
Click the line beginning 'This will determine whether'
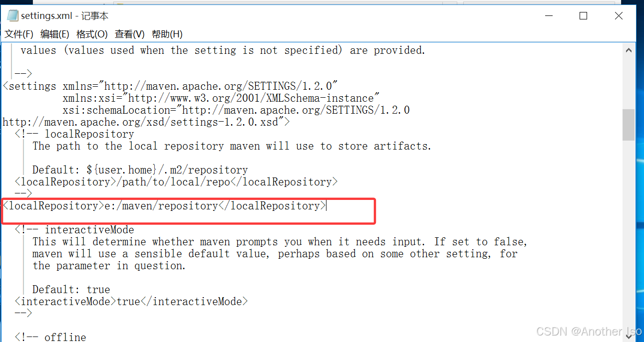(x=280, y=242)
